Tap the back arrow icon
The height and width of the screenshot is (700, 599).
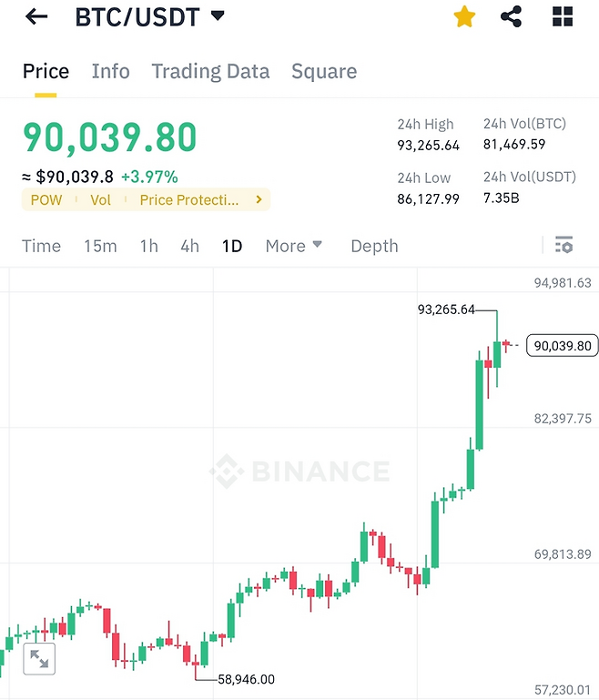click(x=36, y=16)
